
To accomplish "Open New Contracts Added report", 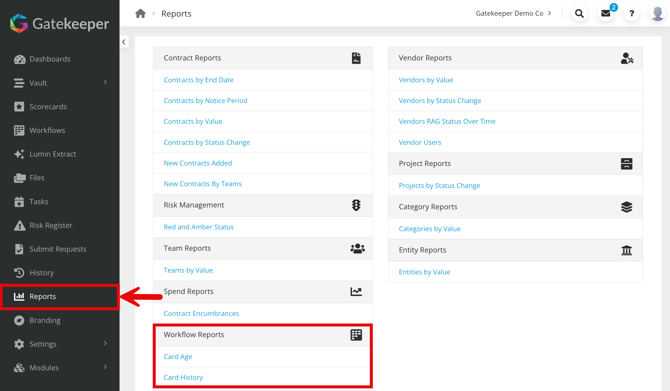I will point(197,163).
